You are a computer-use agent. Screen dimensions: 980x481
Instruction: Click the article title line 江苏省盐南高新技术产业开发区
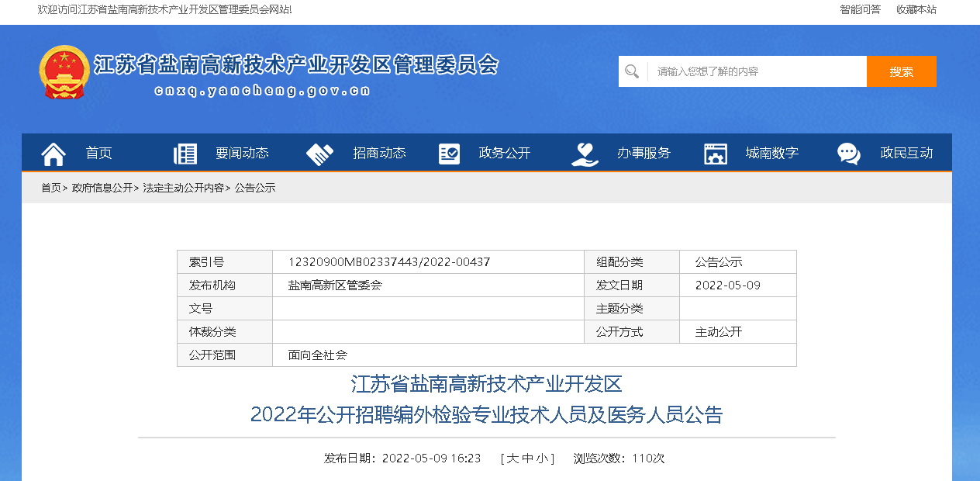pos(487,384)
